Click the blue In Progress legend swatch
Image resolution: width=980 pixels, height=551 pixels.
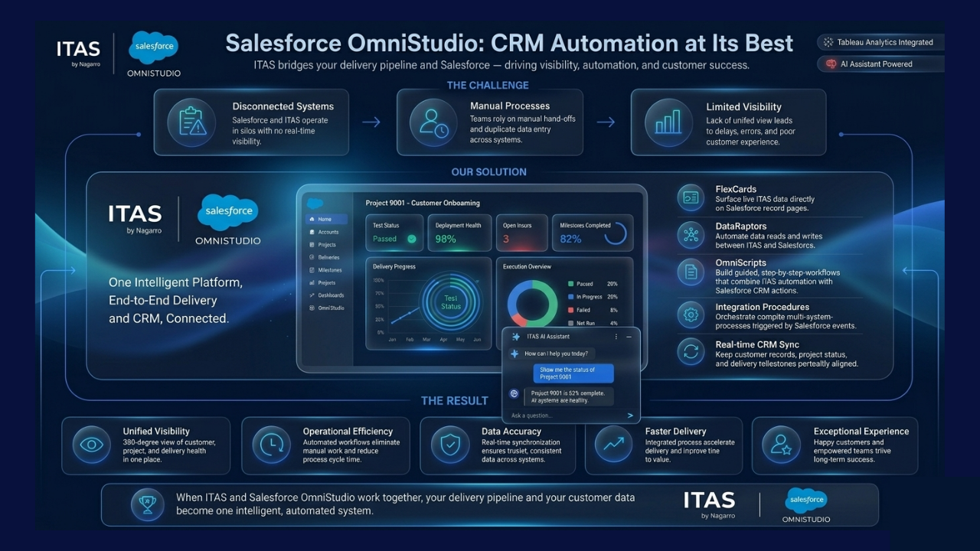point(570,297)
